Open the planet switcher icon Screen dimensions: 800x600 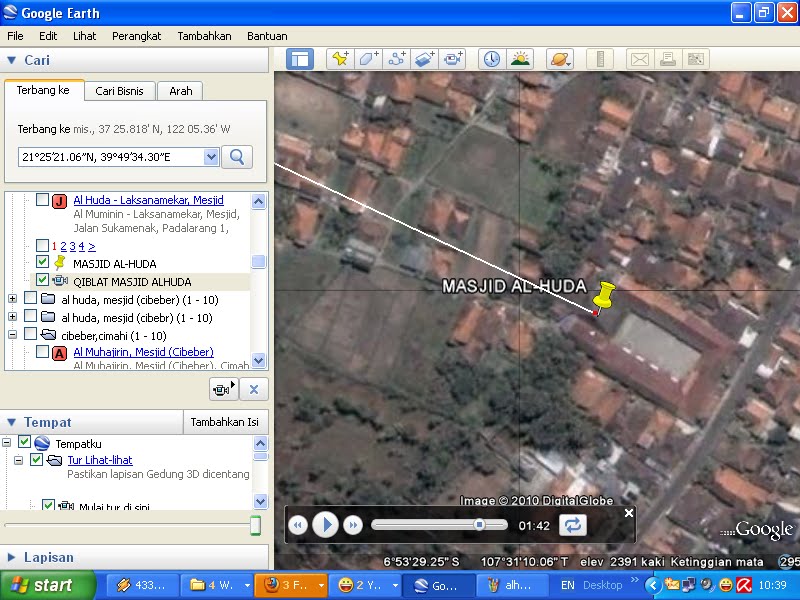click(560, 59)
